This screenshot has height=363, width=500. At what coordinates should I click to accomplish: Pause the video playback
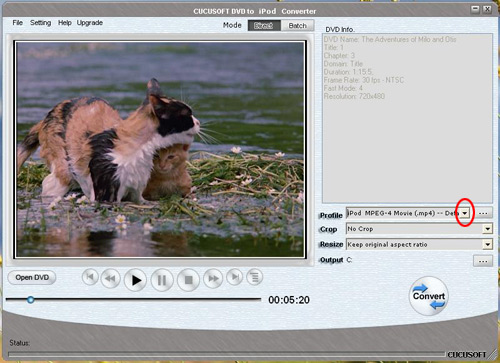[162, 280]
